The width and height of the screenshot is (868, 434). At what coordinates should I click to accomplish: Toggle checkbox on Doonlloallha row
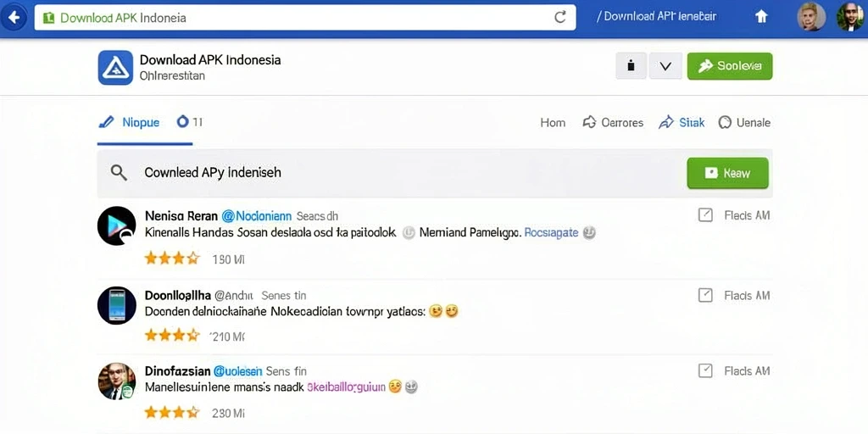click(705, 296)
